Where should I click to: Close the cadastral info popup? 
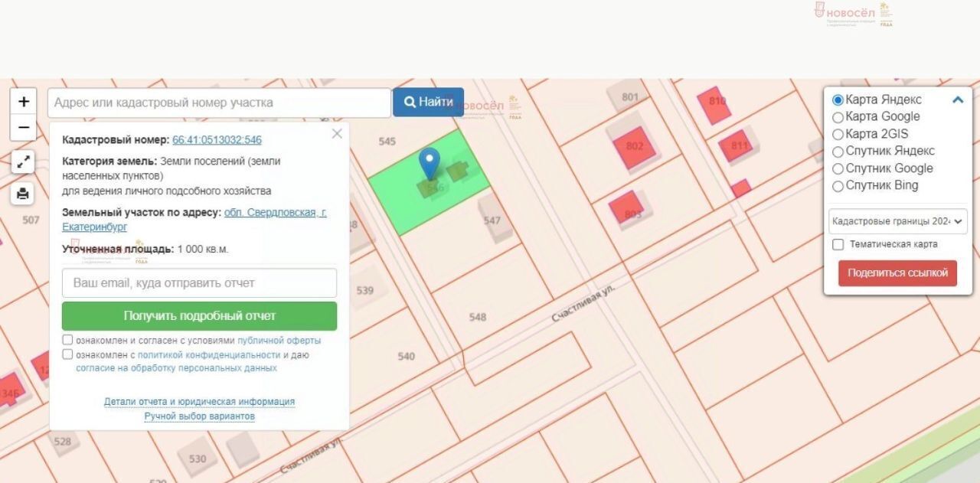(337, 134)
